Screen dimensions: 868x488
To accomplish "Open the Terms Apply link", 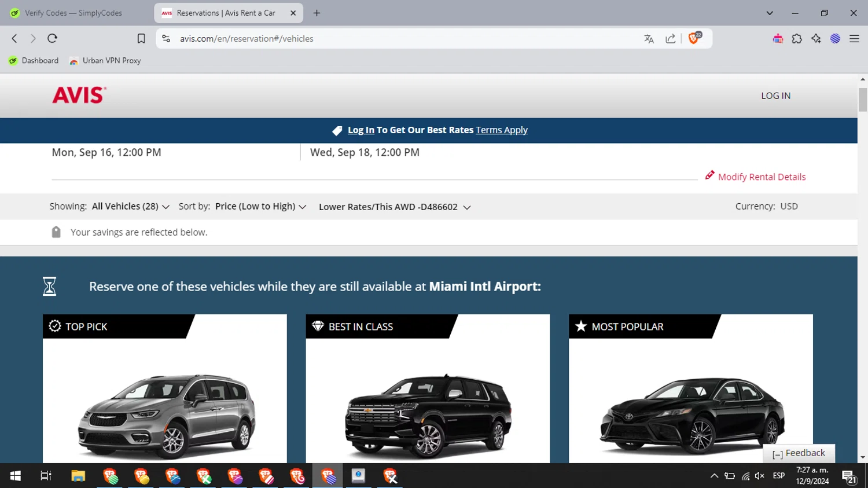I will point(502,130).
